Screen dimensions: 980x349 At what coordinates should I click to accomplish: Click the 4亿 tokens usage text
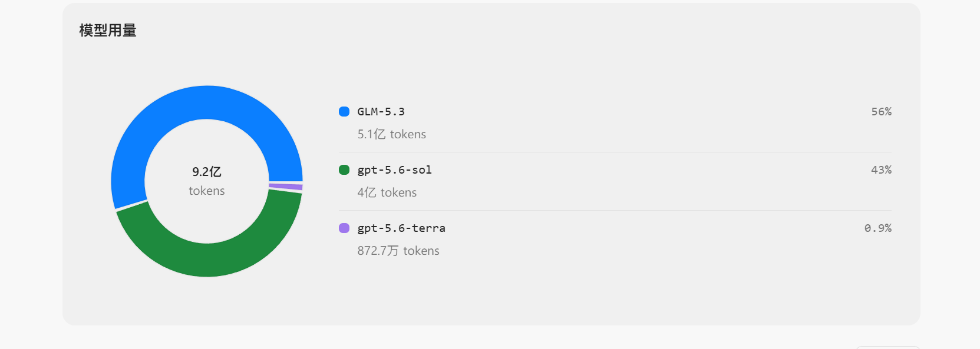[x=387, y=192]
